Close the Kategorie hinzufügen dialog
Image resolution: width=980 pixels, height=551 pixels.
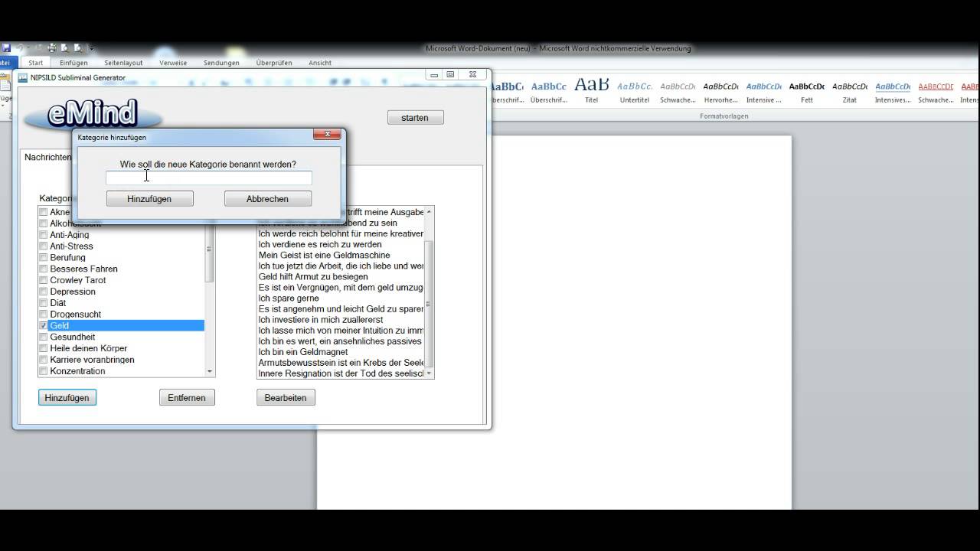tap(327, 135)
